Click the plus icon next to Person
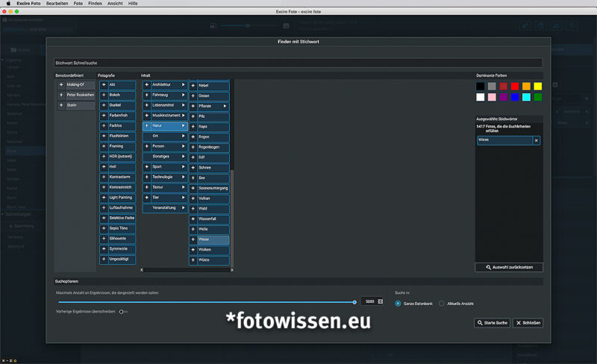Image resolution: width=597 pixels, height=364 pixels. pyautogui.click(x=146, y=146)
